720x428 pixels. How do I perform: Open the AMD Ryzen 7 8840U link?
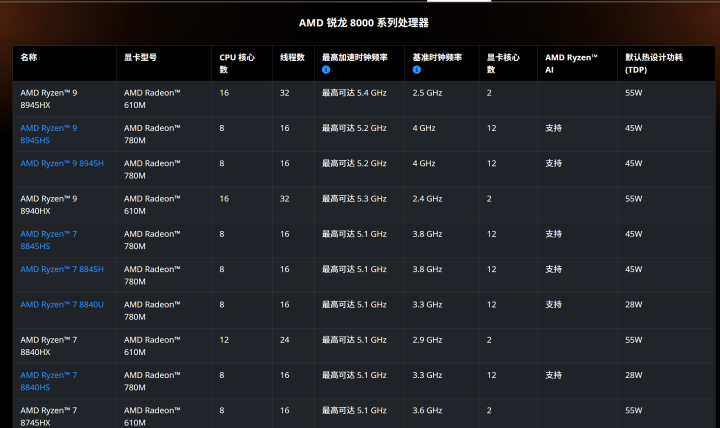pos(62,304)
